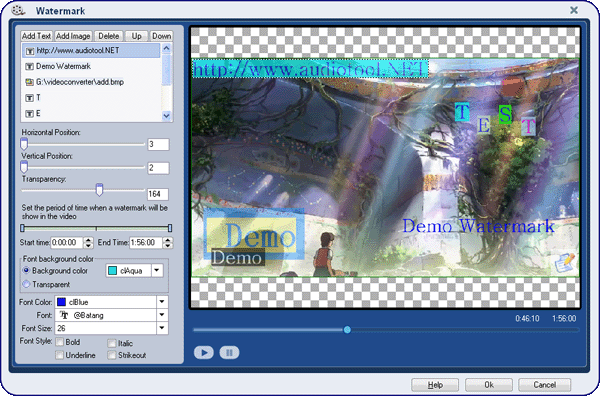Image resolution: width=600 pixels, height=396 pixels.
Task: Click the Ok button
Action: pos(489,385)
